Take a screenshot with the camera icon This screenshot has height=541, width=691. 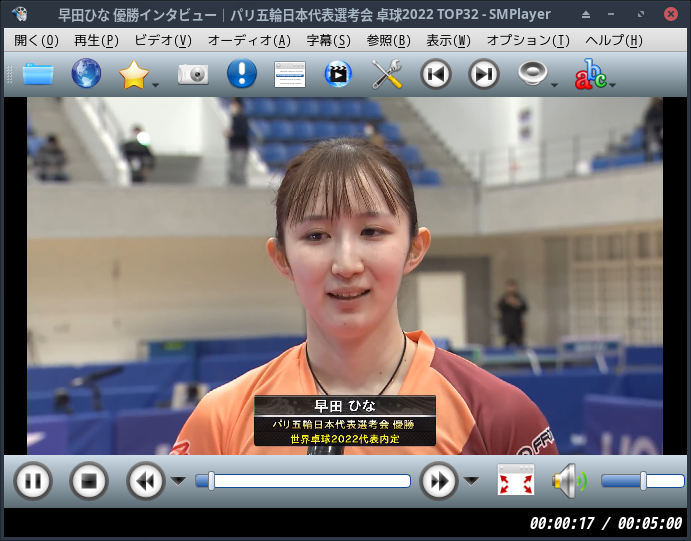[193, 74]
